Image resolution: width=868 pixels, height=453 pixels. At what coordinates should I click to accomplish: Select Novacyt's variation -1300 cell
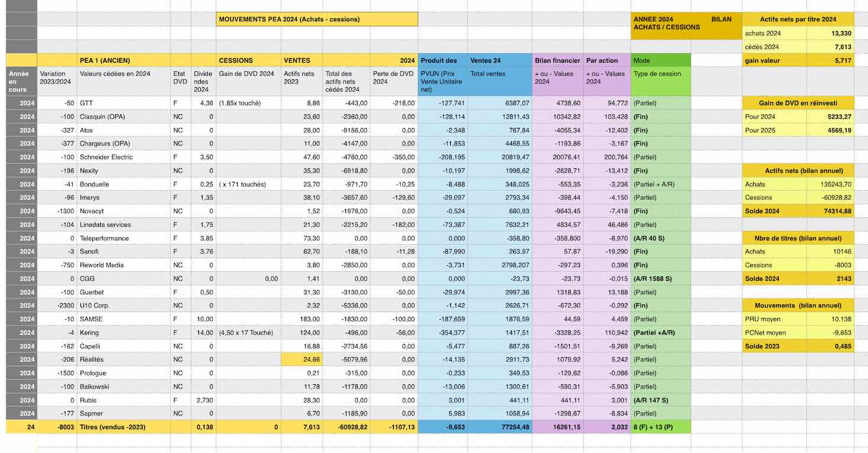click(56, 211)
